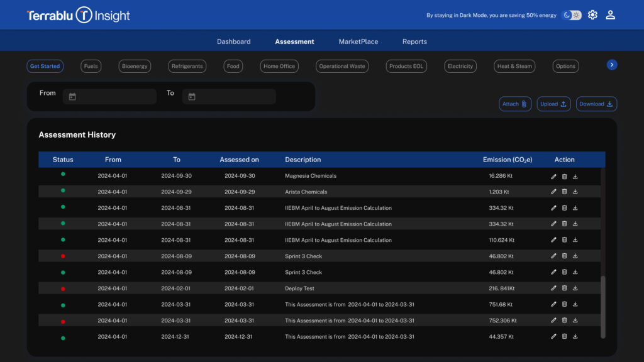This screenshot has height=362, width=644.
Task: Click the Upload button
Action: [x=553, y=104]
